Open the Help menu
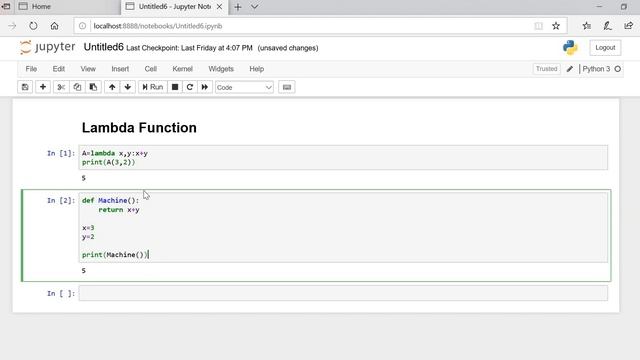This screenshot has height=360, width=640. (x=257, y=69)
